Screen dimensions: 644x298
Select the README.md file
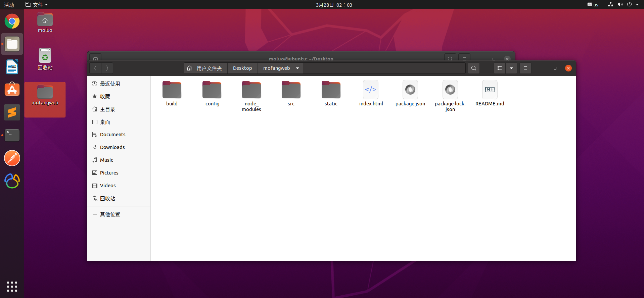[x=490, y=94]
